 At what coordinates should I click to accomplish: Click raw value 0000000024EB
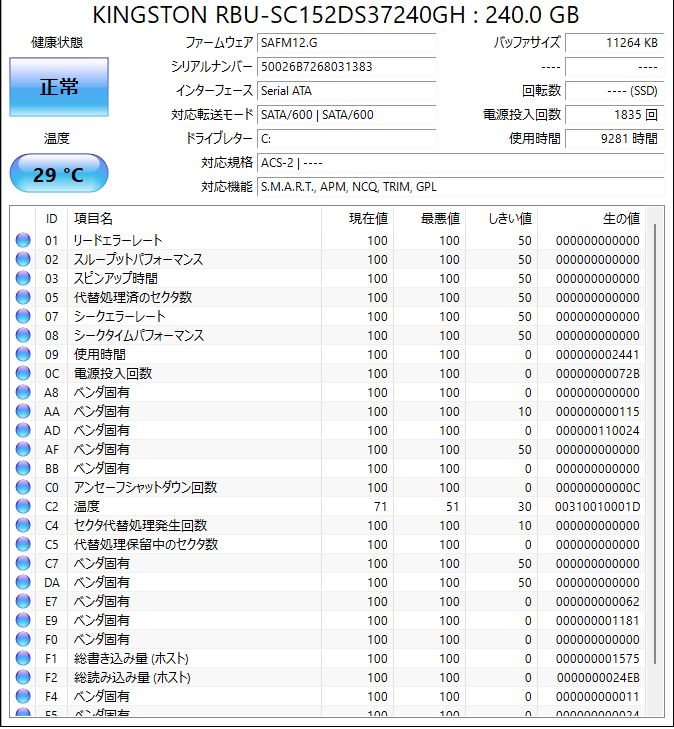pos(598,677)
